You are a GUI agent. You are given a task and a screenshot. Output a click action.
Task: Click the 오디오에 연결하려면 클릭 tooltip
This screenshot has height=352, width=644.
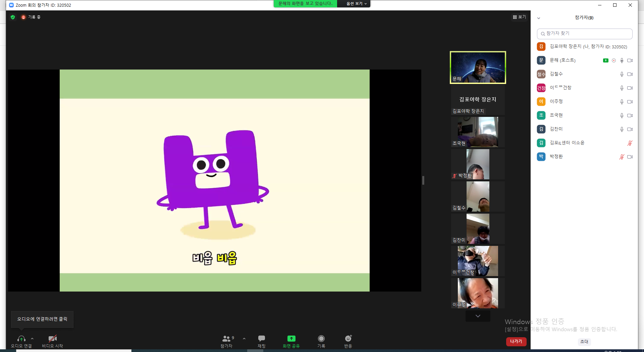coord(42,319)
